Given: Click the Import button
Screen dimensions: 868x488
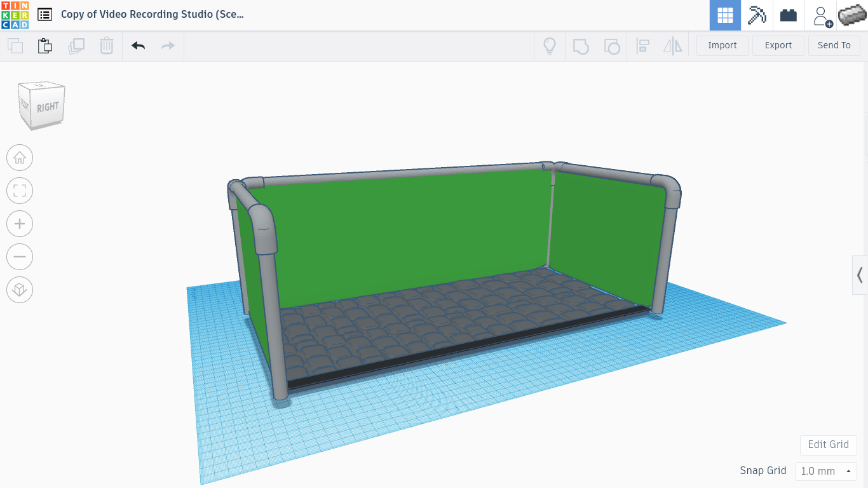Looking at the screenshot, I should point(722,46).
